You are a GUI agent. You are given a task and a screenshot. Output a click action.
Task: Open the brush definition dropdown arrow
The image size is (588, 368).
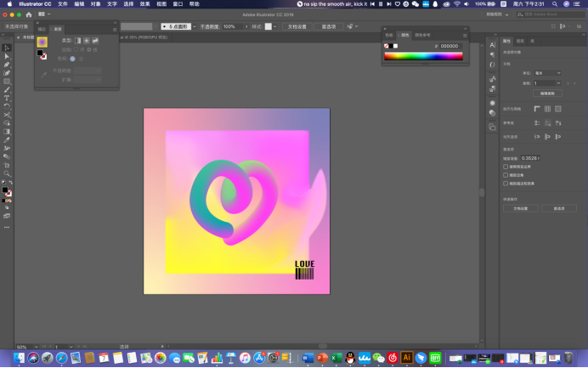(195, 26)
